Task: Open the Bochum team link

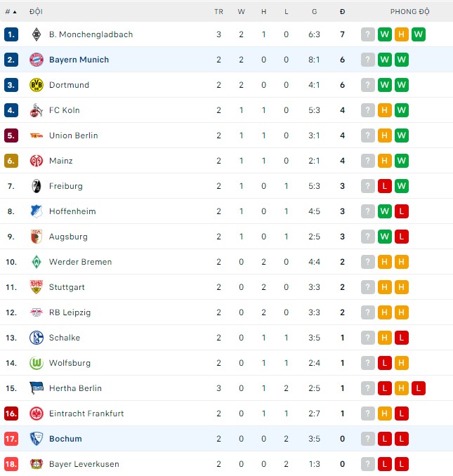Action: [65, 439]
